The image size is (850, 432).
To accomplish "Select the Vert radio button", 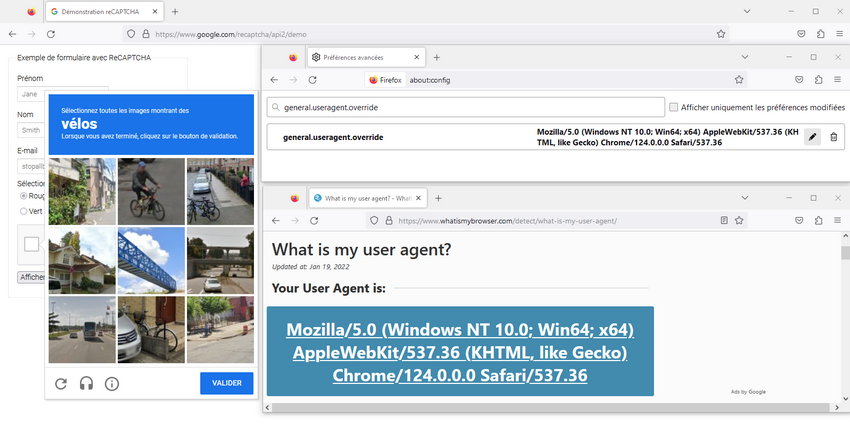I will (23, 211).
